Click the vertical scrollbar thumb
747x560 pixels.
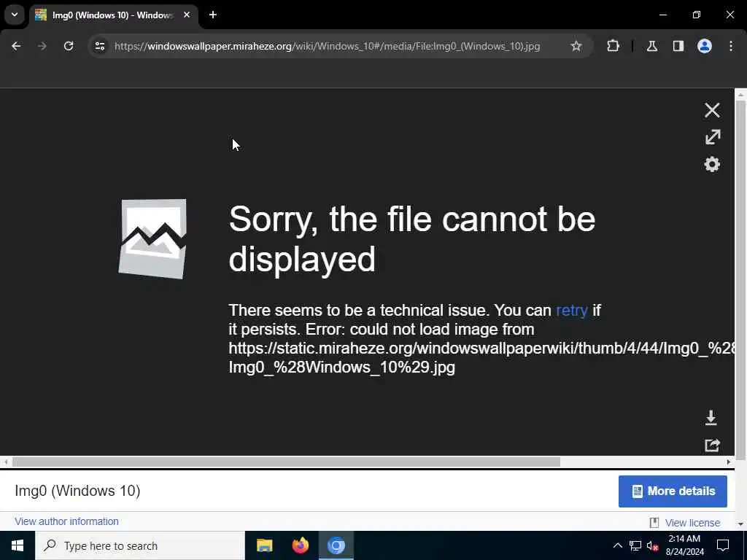tap(740, 280)
